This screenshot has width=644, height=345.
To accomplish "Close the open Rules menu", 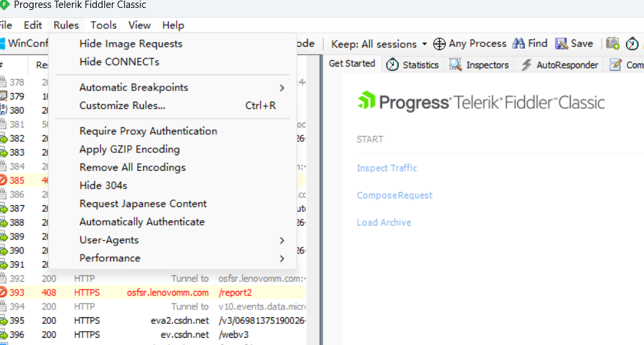I will click(66, 25).
